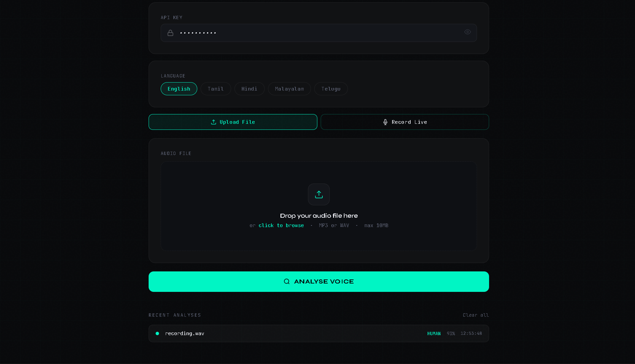Viewport: 635px width, 364px height.
Task: Click the magnifier icon on Analyse Voice
Action: [x=287, y=281]
